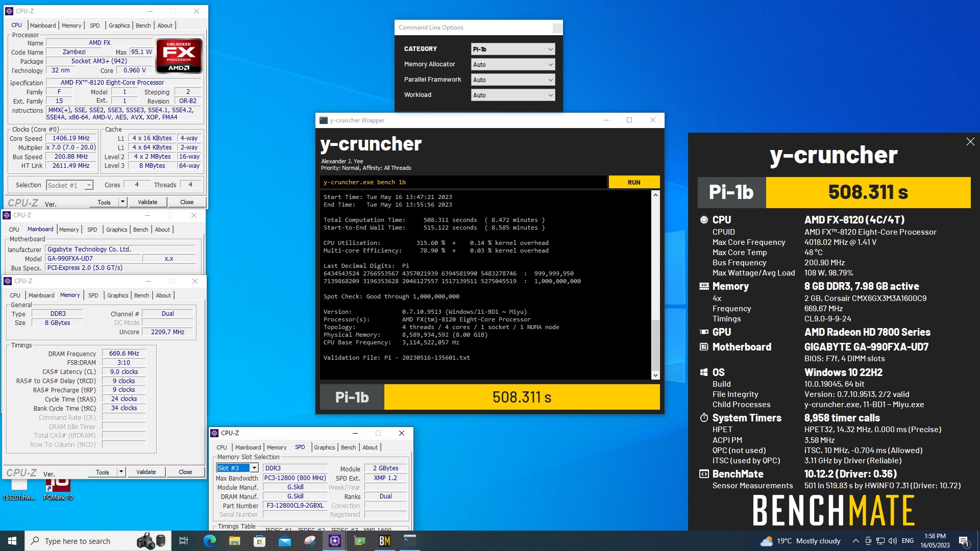This screenshot has height=551, width=980.
Task: Show hidden system tray icons
Action: (855, 541)
